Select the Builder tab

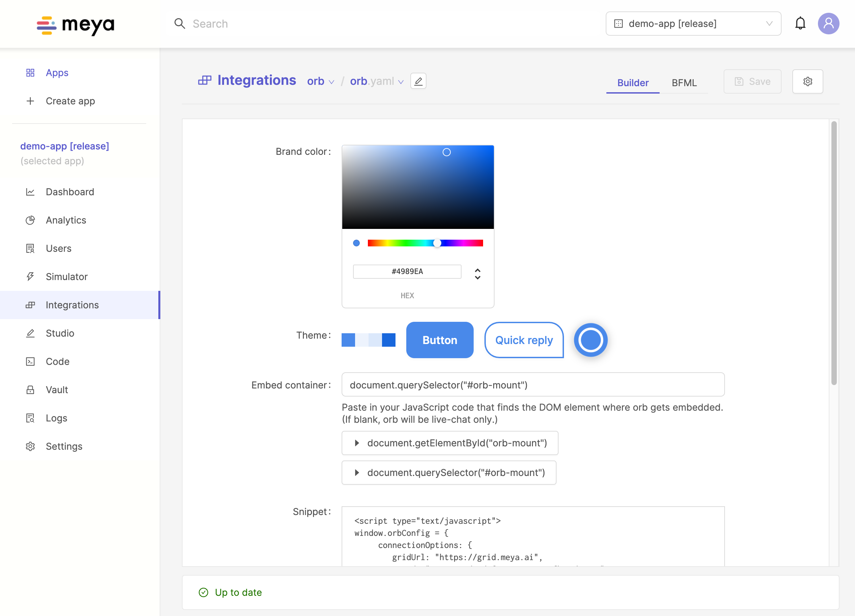tap(633, 82)
